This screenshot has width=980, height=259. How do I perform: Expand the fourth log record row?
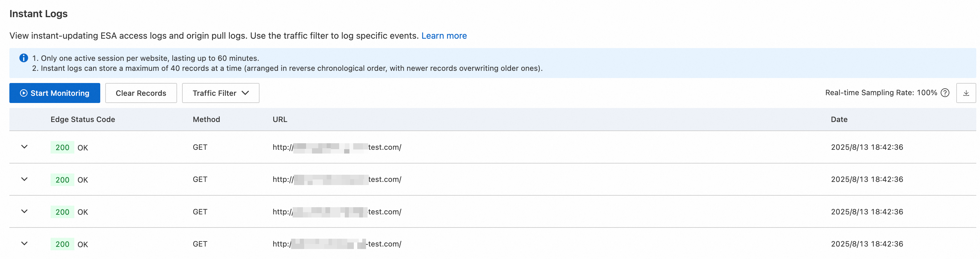24,244
